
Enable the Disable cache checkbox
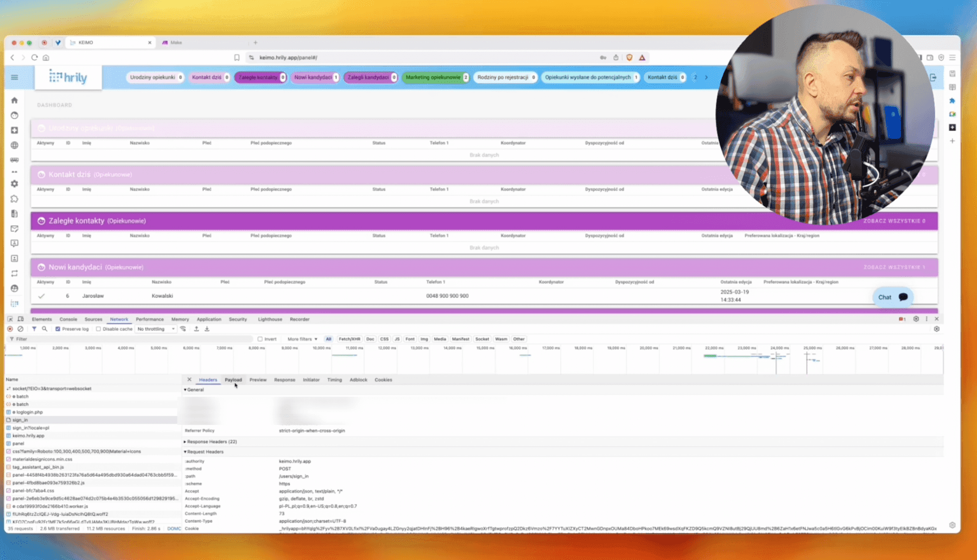coord(98,329)
